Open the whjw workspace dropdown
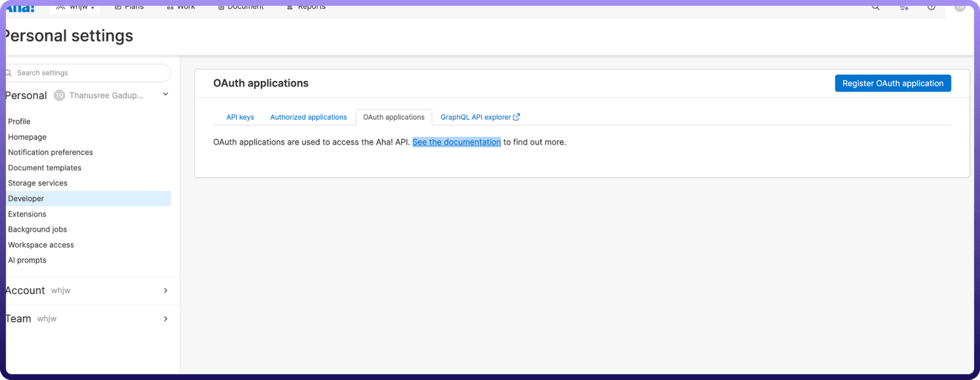 tap(75, 8)
